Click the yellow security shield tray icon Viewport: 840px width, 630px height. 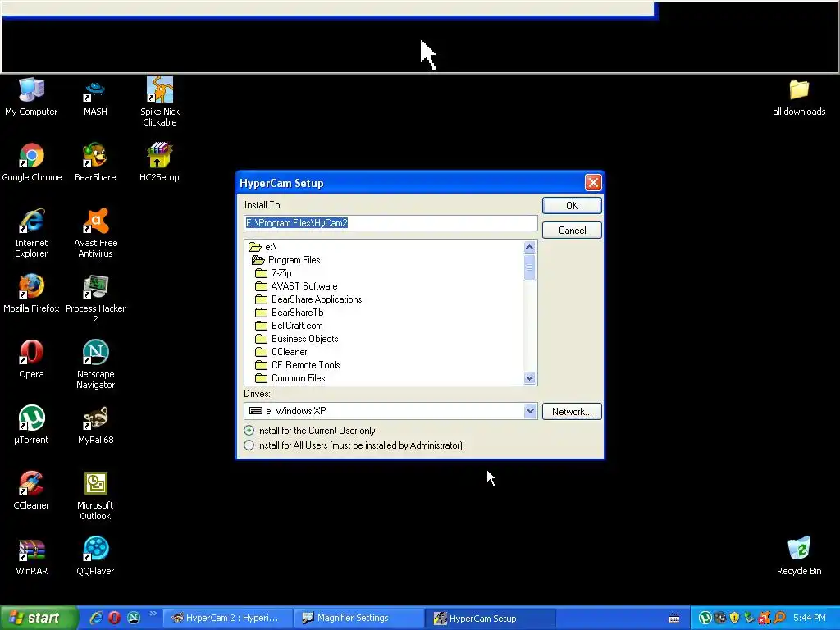click(734, 618)
